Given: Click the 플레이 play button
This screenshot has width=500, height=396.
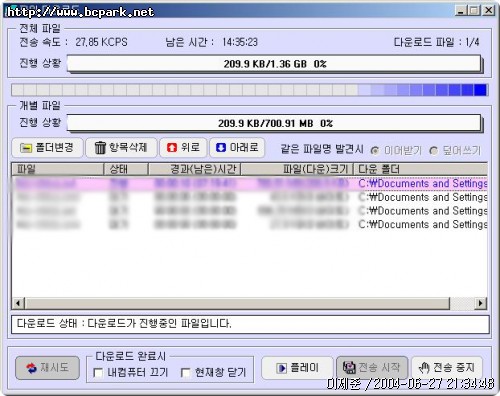Looking at the screenshot, I should pos(297,368).
